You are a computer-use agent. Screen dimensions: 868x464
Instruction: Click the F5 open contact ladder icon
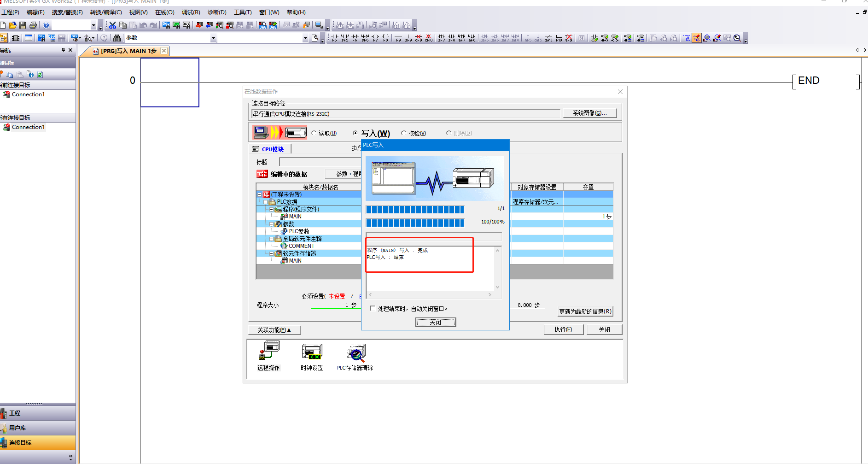334,38
